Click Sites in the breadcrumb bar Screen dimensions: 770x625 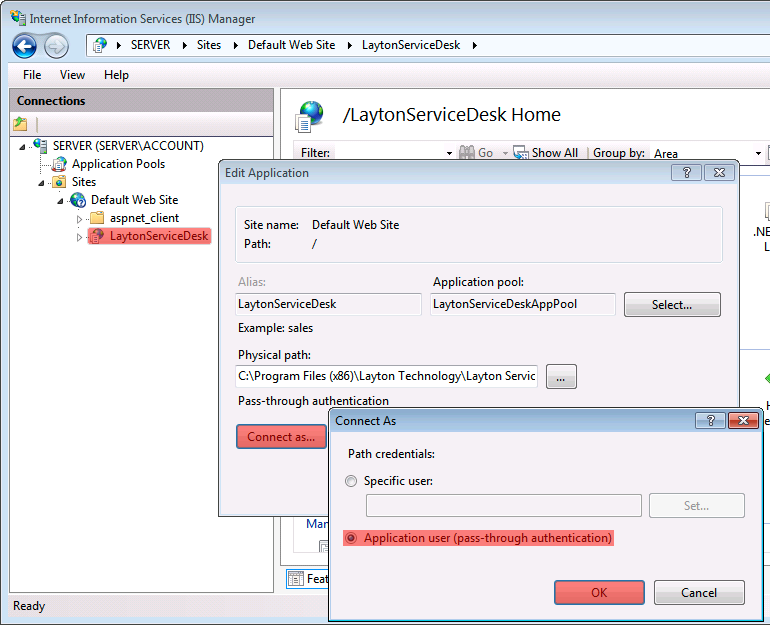tap(209, 45)
